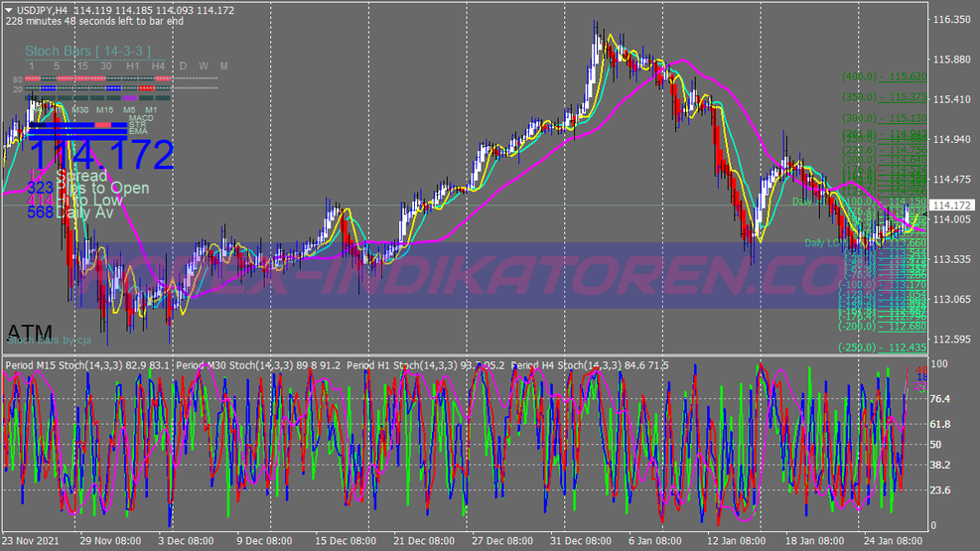980x551 pixels.
Task: Click the M30 label in the trend panel
Action: 80,110
